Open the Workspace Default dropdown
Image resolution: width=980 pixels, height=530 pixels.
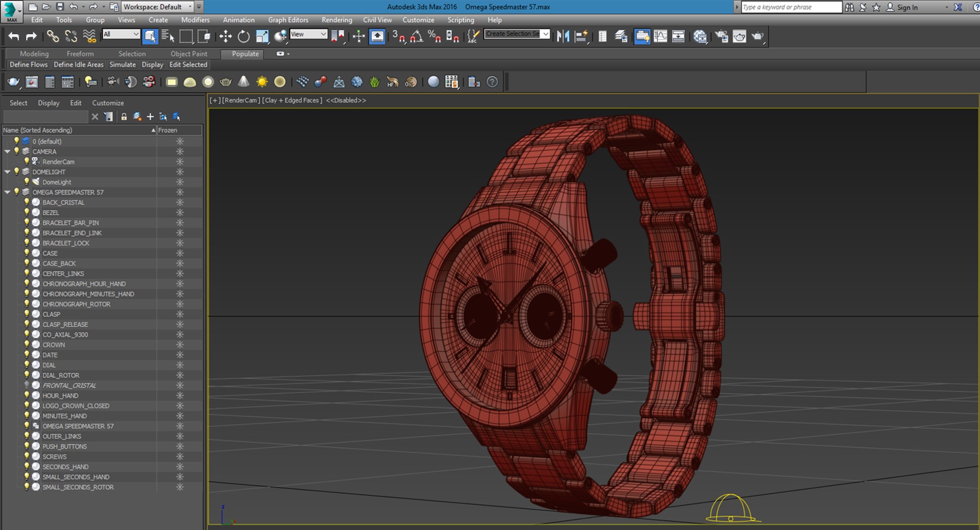pyautogui.click(x=158, y=7)
